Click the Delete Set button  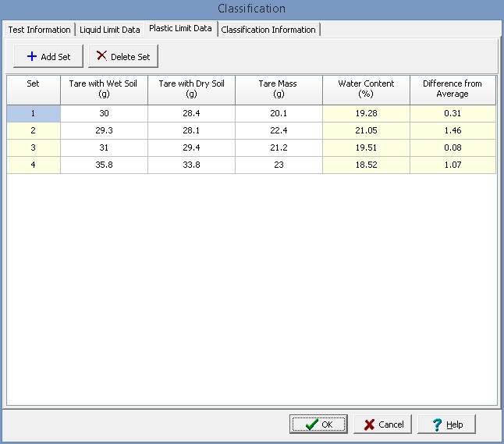(123, 56)
